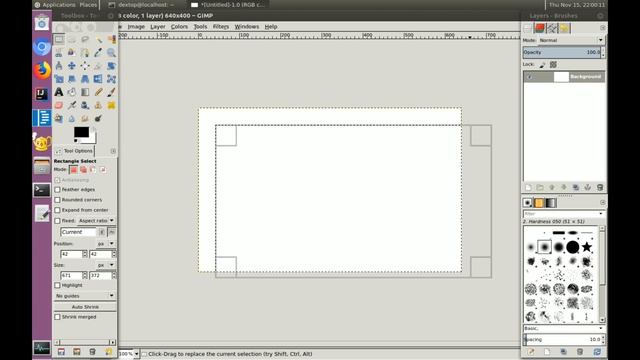Enable Rounded corners checkbox
The image size is (640, 360).
coord(58,200)
